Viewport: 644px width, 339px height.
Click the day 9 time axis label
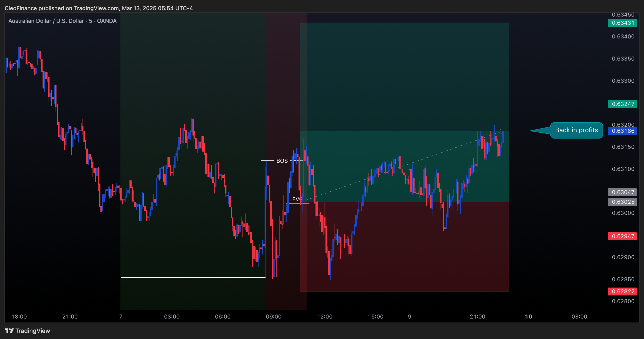[409, 316]
